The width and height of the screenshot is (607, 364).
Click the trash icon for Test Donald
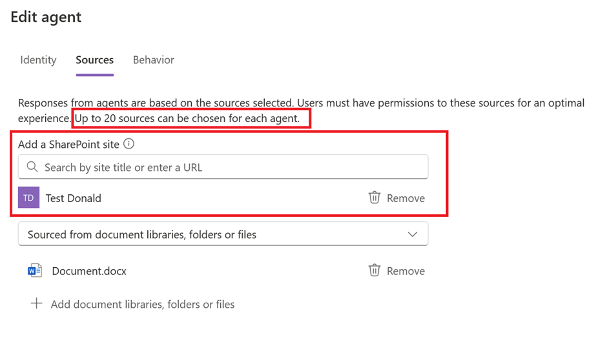click(x=375, y=197)
